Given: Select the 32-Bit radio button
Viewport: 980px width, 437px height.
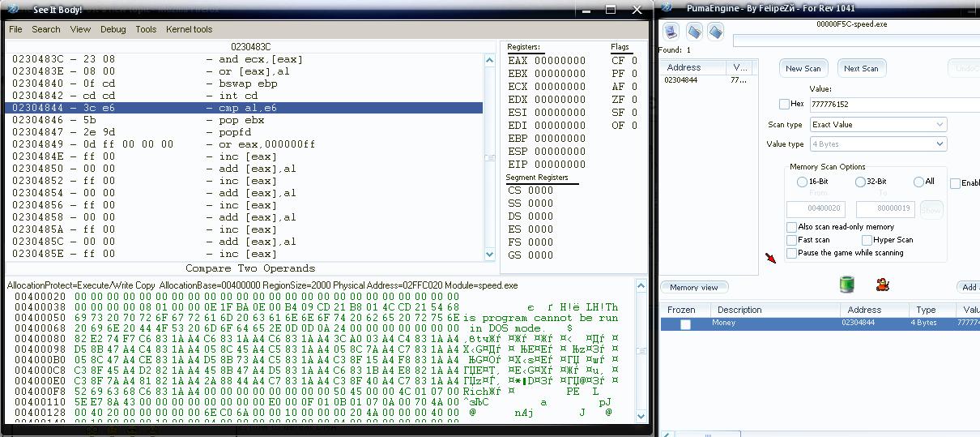Looking at the screenshot, I should point(860,182).
